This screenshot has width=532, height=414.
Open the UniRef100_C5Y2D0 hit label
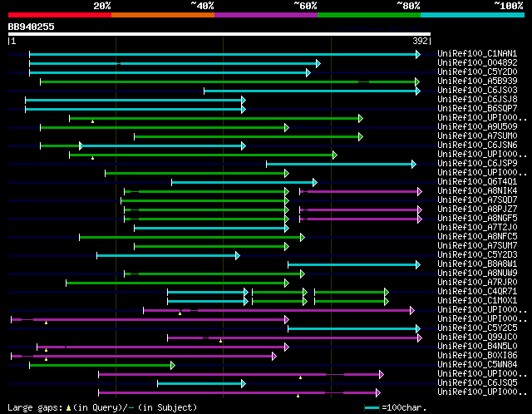click(x=477, y=71)
